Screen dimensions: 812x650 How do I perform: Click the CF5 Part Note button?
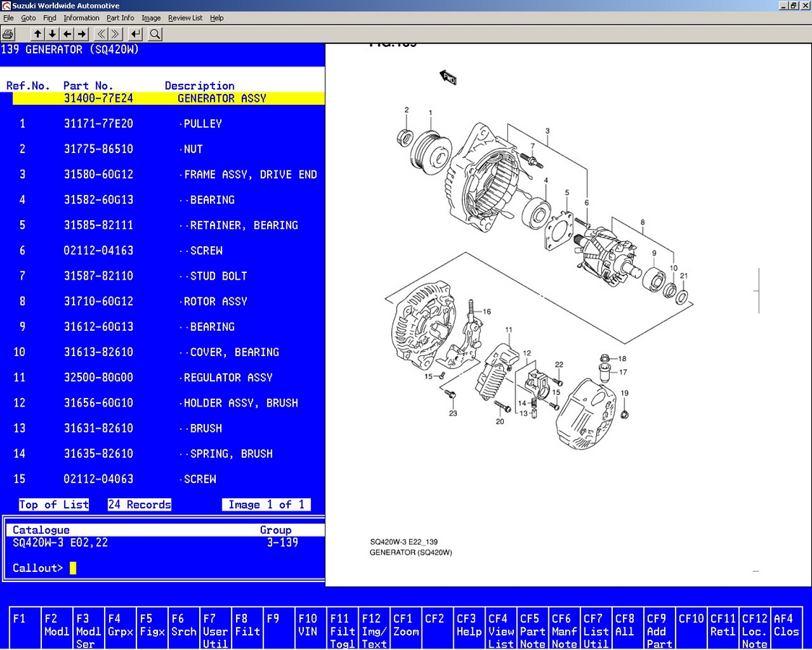533,628
